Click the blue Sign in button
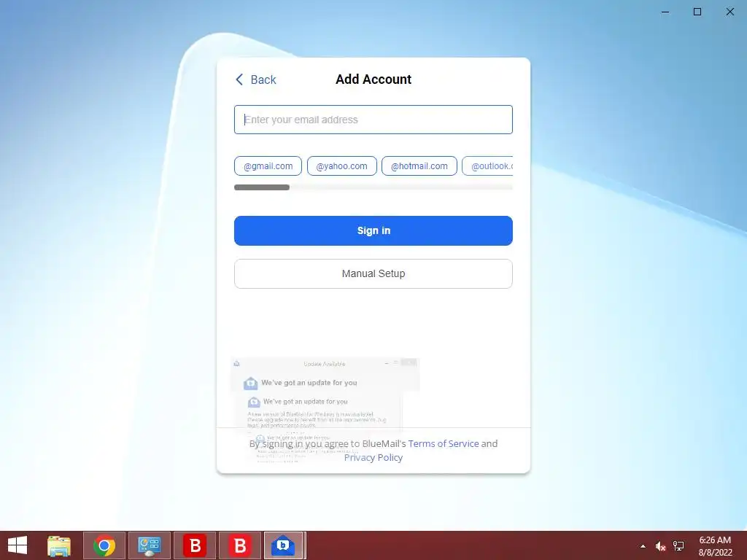 tap(373, 230)
